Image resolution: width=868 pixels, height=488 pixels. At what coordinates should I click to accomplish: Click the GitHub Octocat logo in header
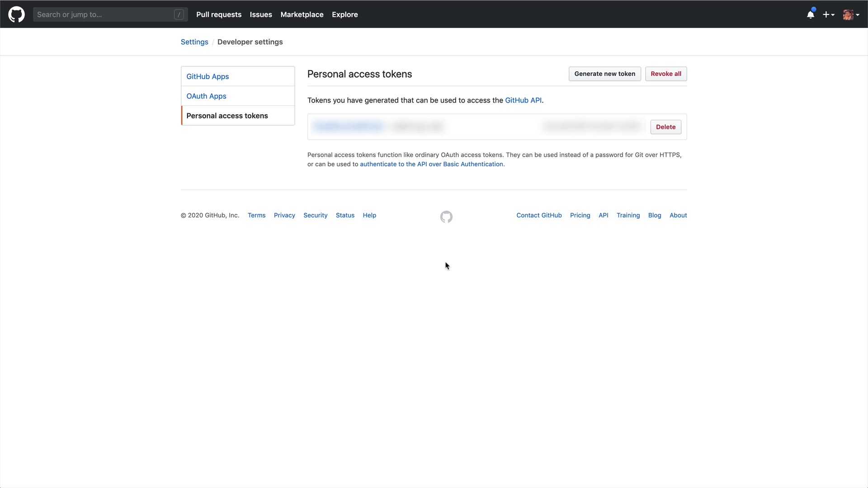(16, 14)
